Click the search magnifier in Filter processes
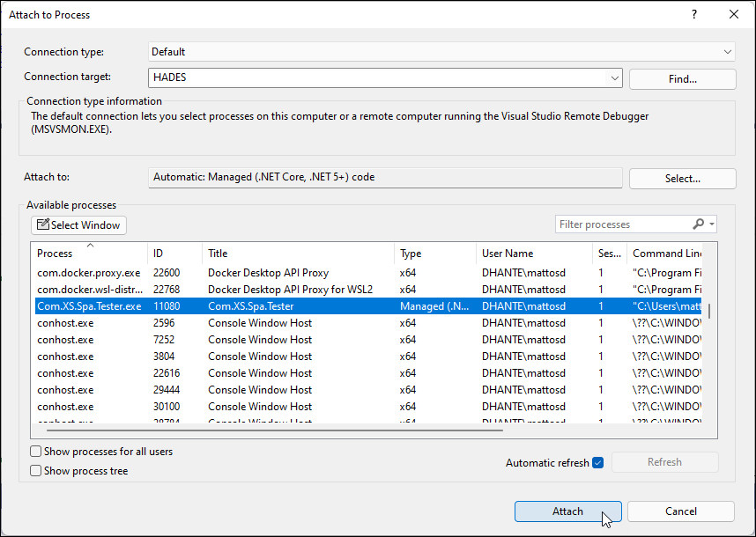Image resolution: width=756 pixels, height=537 pixels. [x=697, y=224]
